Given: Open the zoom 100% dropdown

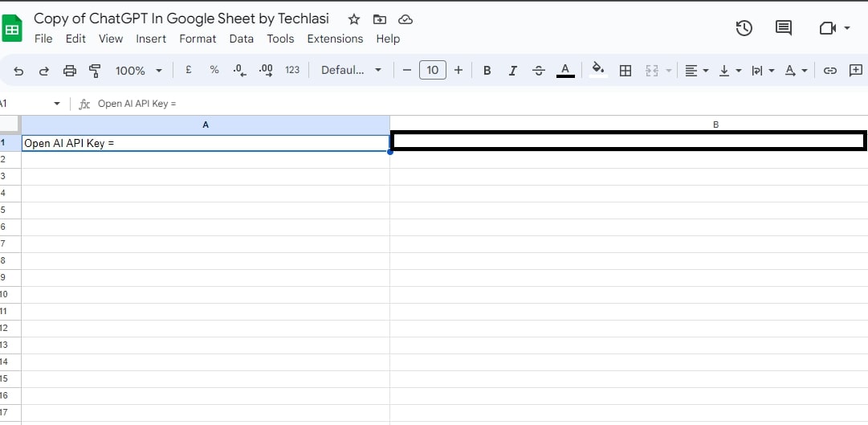Looking at the screenshot, I should pyautogui.click(x=138, y=71).
